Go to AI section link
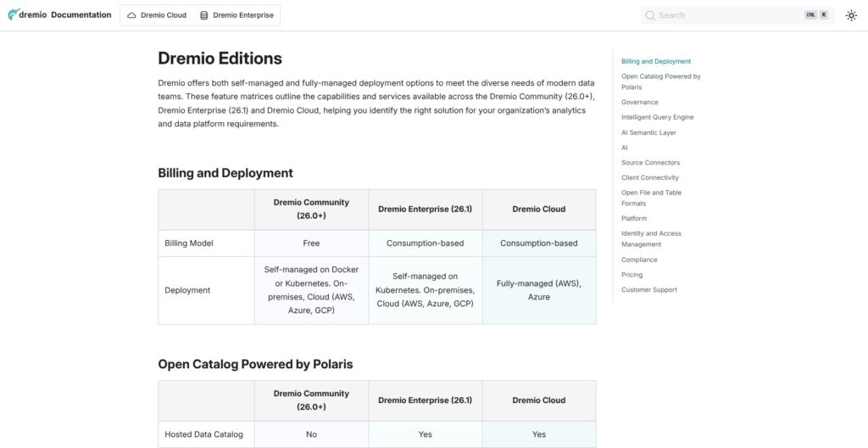The image size is (868, 448). point(625,148)
